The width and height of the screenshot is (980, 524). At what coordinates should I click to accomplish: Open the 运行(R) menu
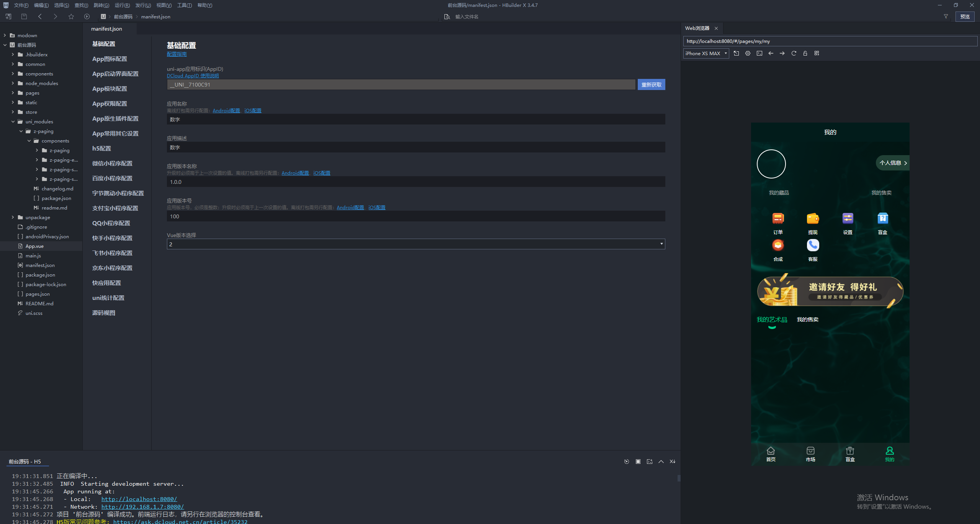point(122,5)
